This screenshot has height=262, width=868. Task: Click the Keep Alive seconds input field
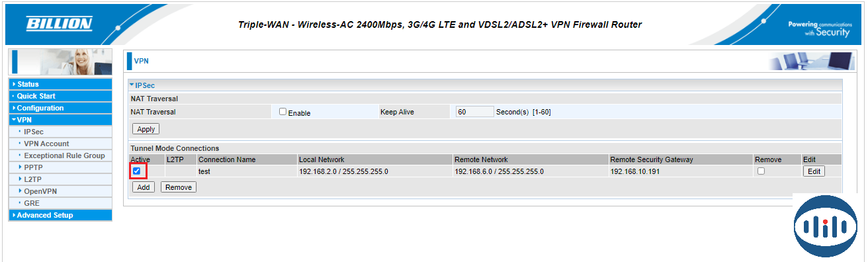pos(474,112)
